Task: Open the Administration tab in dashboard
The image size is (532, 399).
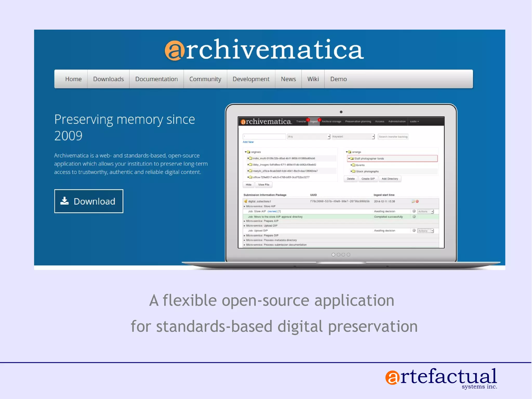Action: tap(397, 121)
